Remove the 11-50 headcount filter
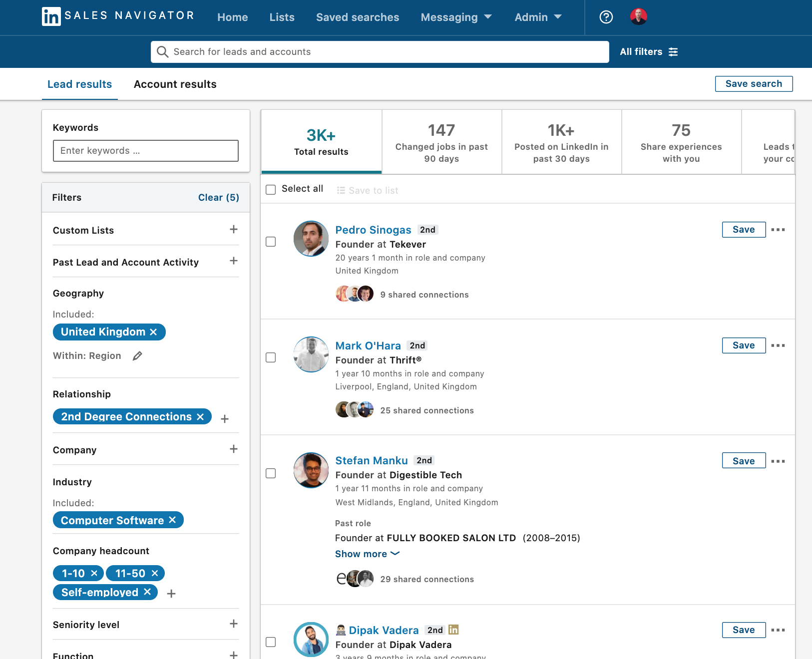This screenshot has width=812, height=659. click(x=155, y=573)
